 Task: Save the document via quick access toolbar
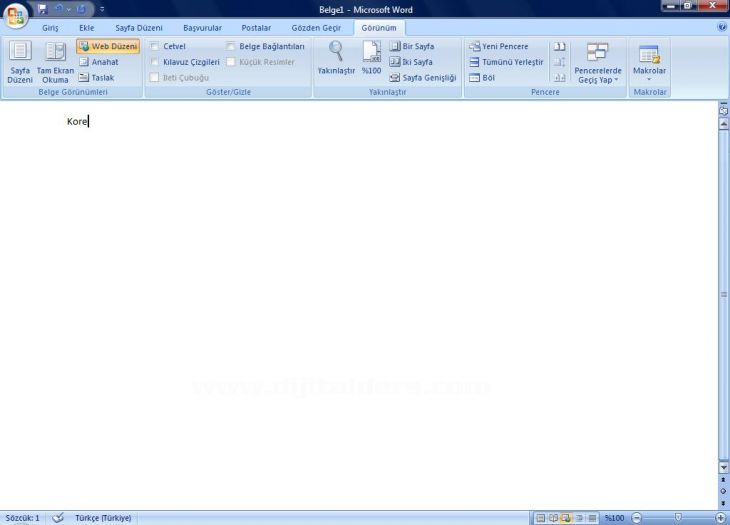[x=43, y=9]
